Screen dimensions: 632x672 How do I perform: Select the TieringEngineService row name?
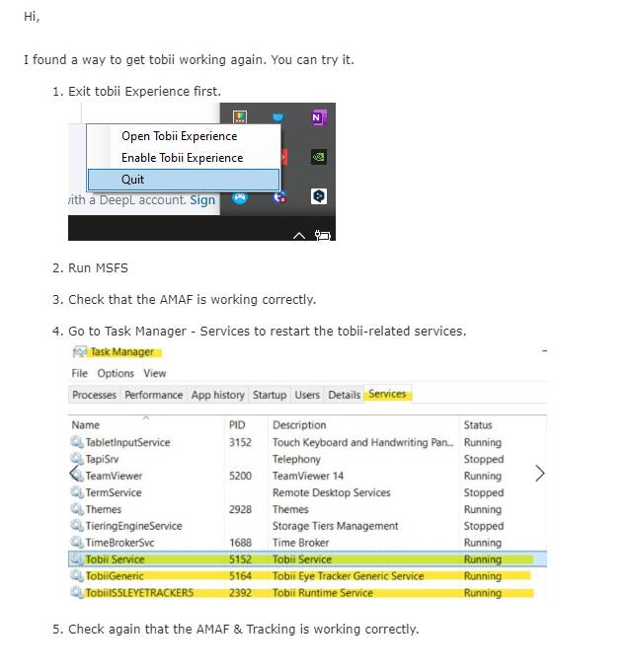point(133,526)
